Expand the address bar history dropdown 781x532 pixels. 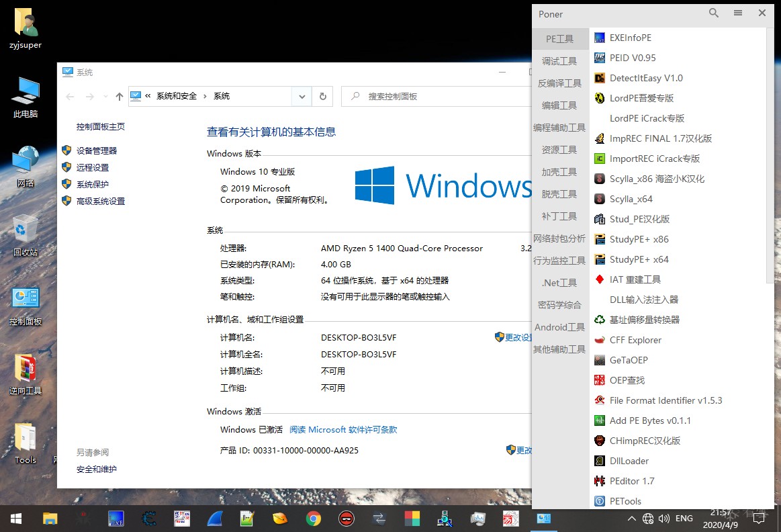[x=302, y=97]
